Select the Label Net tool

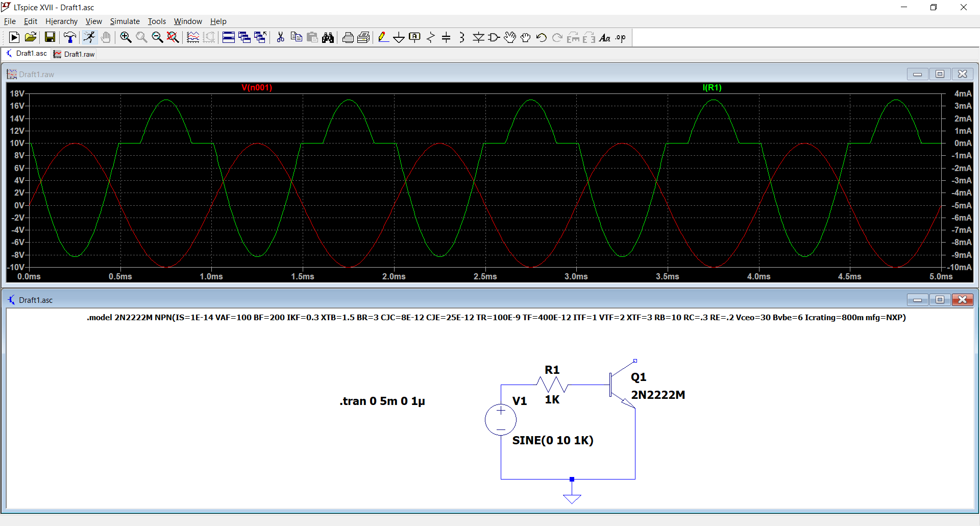(415, 37)
